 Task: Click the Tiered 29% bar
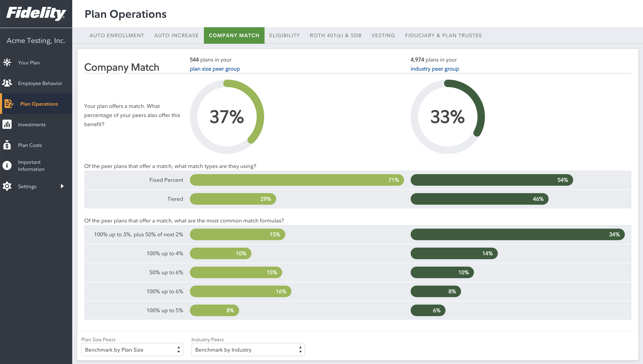(x=233, y=199)
